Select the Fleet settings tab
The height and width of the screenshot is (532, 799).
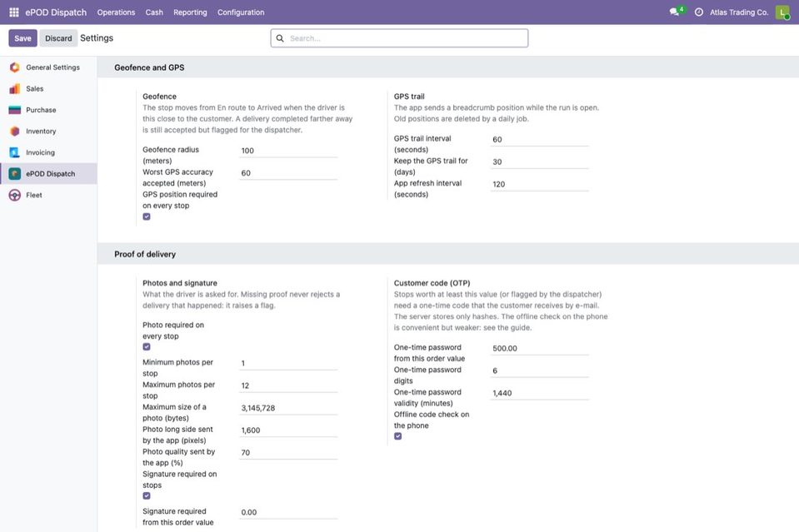point(48,195)
